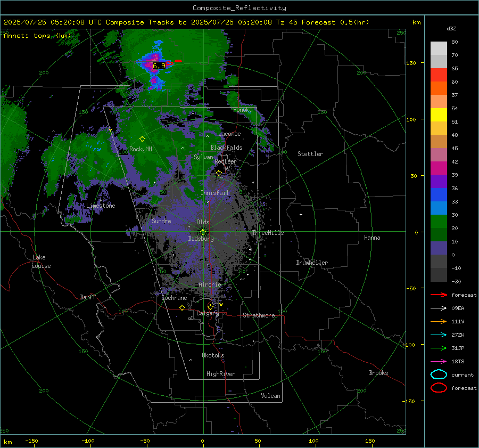Click the yellow diamond marker near RedDeer
The height and width of the screenshot is (448, 479).
click(x=219, y=173)
